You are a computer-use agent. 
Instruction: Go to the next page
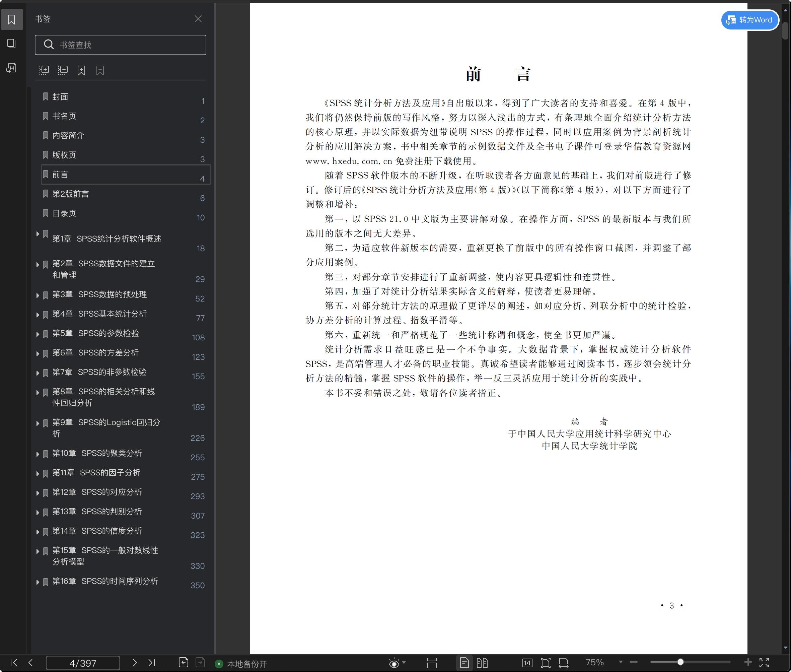pos(134,663)
